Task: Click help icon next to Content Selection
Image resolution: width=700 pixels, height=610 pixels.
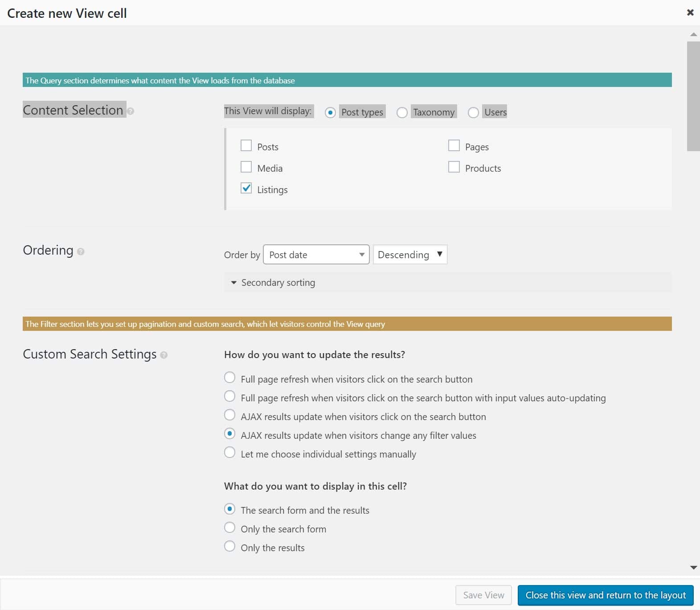Action: [131, 111]
